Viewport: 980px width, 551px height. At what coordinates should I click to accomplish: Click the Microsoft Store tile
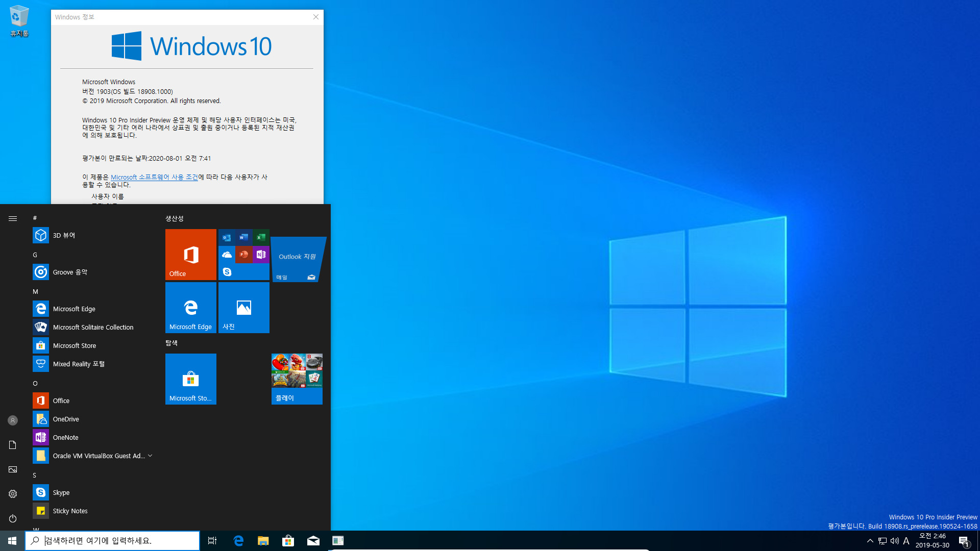(191, 379)
